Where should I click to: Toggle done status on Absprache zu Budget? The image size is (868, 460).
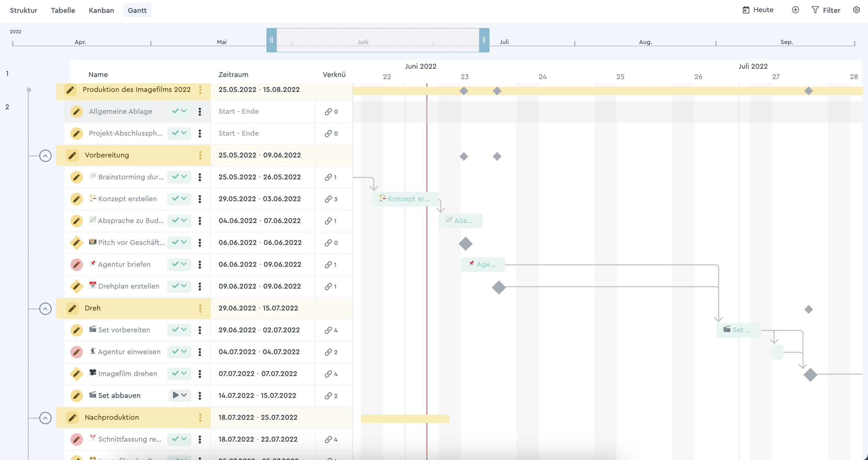(x=175, y=220)
